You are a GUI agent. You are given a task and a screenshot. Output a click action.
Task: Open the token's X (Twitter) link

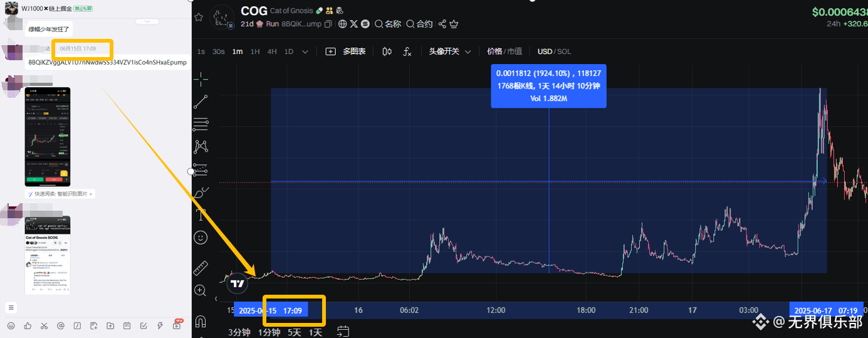tap(354, 24)
